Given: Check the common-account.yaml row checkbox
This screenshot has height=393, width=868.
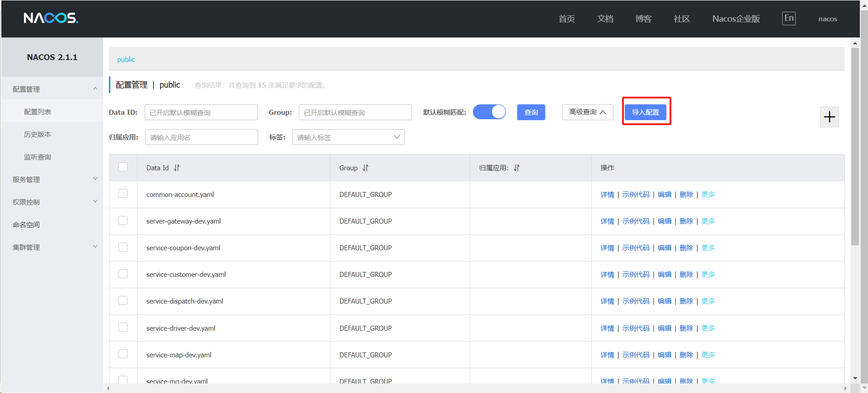Looking at the screenshot, I should [123, 193].
